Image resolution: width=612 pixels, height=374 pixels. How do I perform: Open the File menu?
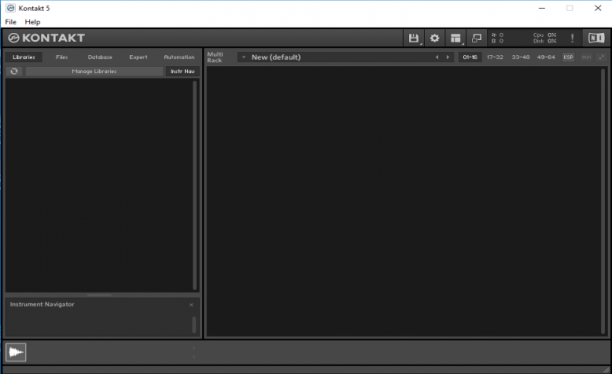point(11,22)
